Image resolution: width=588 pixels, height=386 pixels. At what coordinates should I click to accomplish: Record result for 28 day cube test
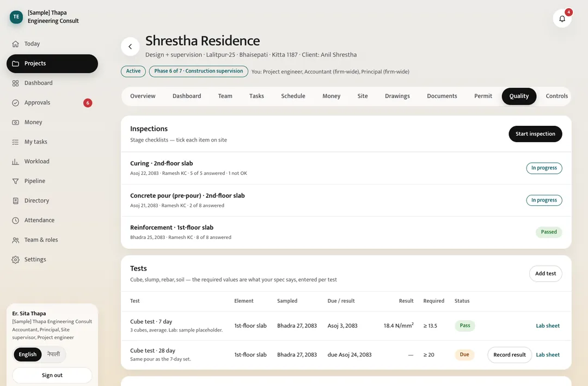coord(510,355)
